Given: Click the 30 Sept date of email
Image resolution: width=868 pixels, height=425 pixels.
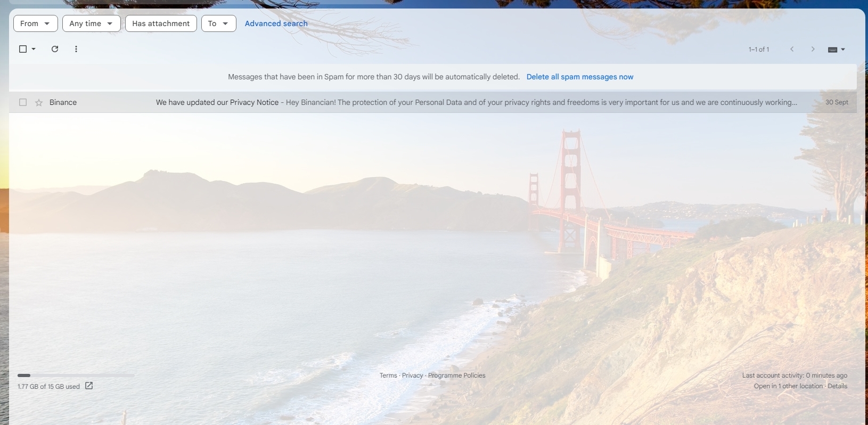Looking at the screenshot, I should (837, 102).
